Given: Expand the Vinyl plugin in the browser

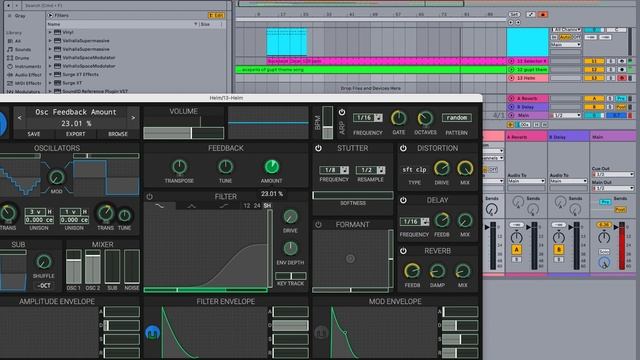Looking at the screenshot, I should (50, 32).
